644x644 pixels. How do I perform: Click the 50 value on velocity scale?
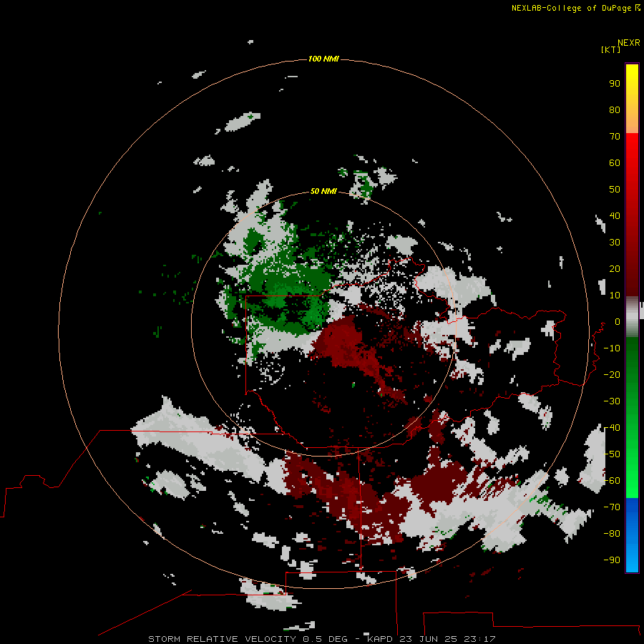[615, 190]
